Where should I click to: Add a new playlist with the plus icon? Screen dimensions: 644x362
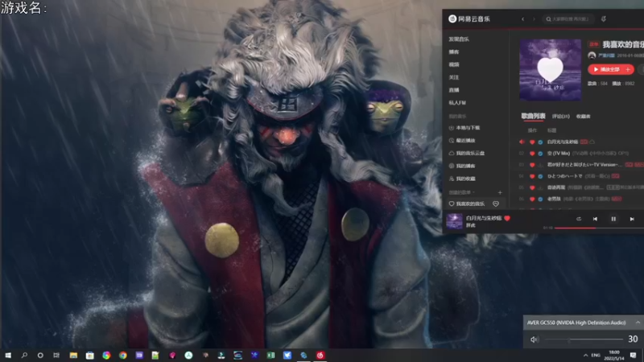pos(500,192)
